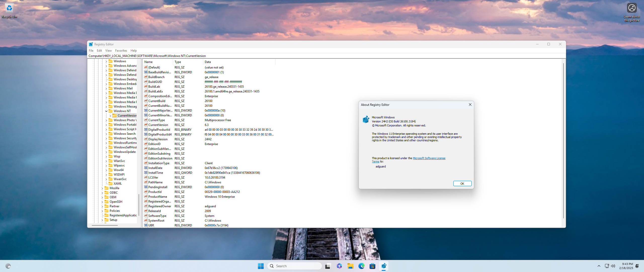Open Task View from the taskbar
The height and width of the screenshot is (272, 644).
tap(328, 266)
